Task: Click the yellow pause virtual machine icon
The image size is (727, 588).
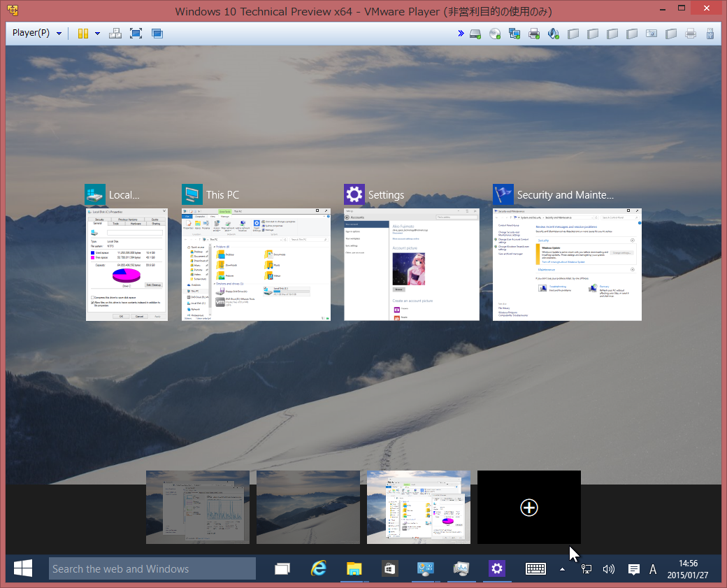Action: [x=83, y=34]
